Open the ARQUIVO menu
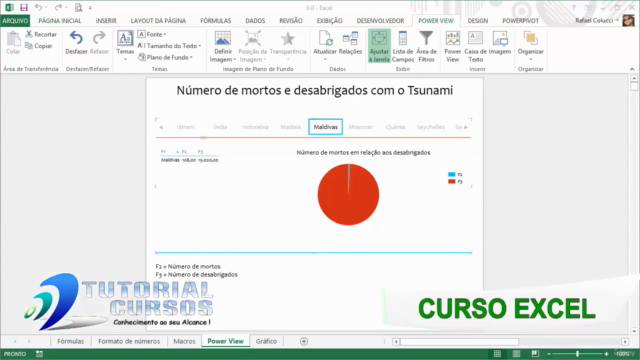Screen dimensions: 640x360 (15, 20)
